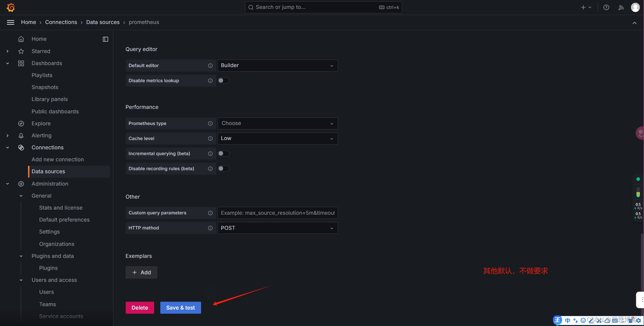This screenshot has height=326, width=644.
Task: Show the info tooltip for Disable metrics lookup
Action: [210, 80]
